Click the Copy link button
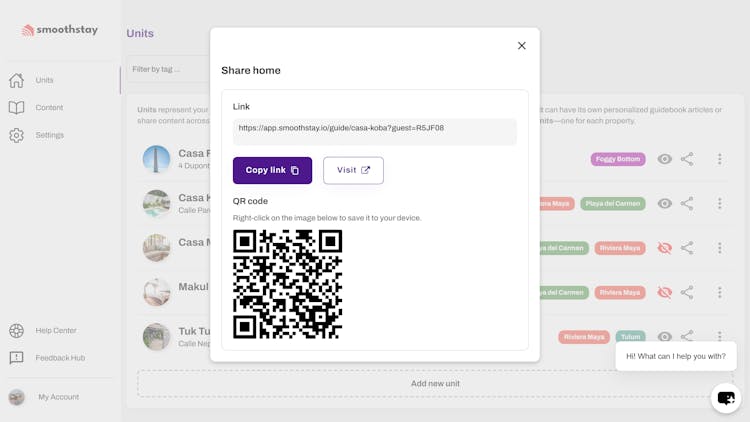Viewport: 750px width, 422px height. click(272, 170)
